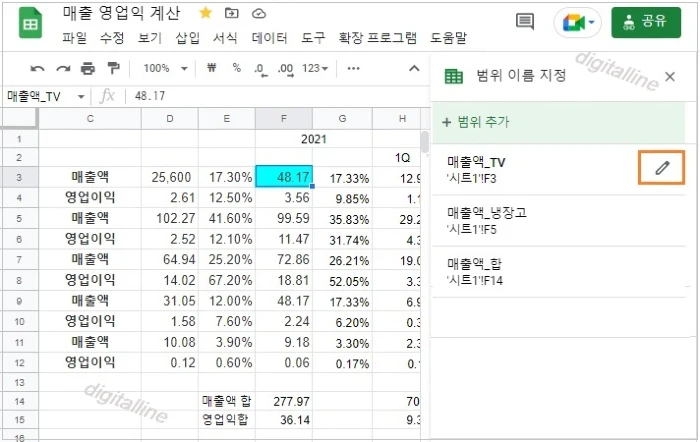
Task: Increase decimal places
Action: tap(286, 70)
